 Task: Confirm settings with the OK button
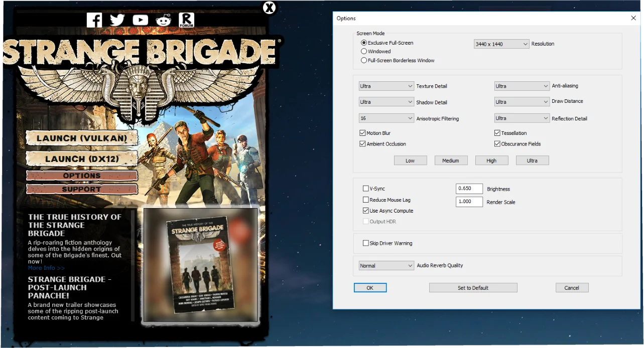click(370, 288)
